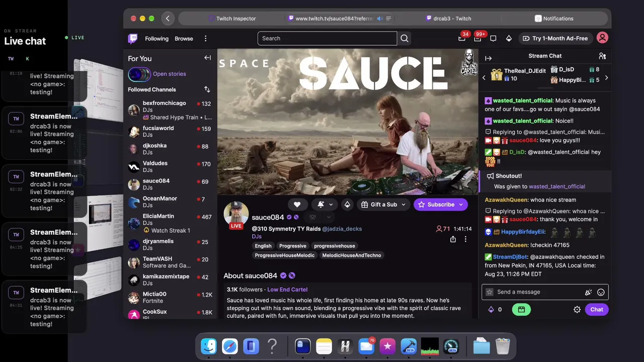Open the Twitch nav three-dot menu

pyautogui.click(x=205, y=39)
